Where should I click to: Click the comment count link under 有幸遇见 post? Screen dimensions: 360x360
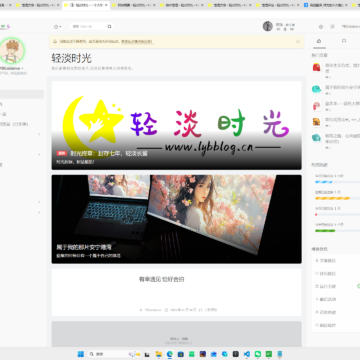point(208,310)
